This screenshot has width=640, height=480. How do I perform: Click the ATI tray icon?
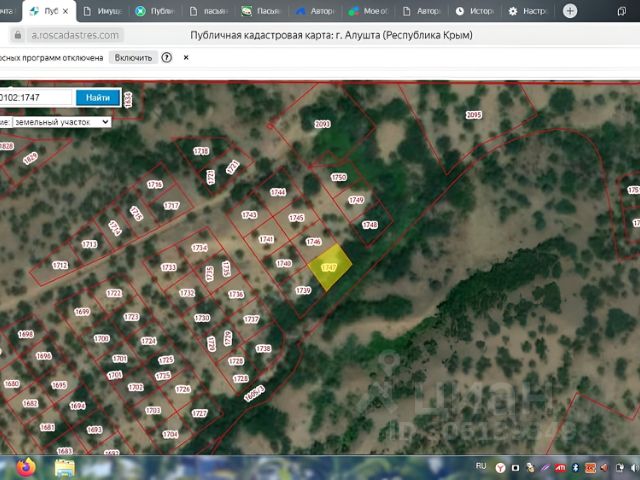560,468
